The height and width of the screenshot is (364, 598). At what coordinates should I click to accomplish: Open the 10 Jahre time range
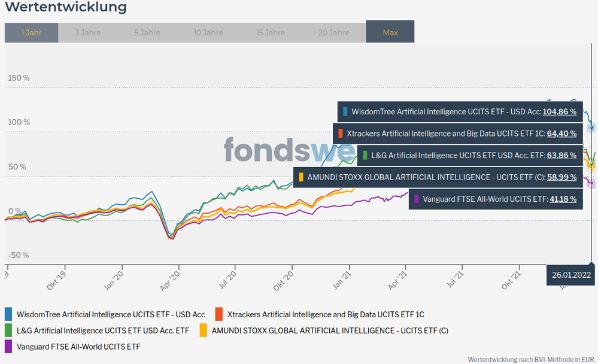coord(208,33)
